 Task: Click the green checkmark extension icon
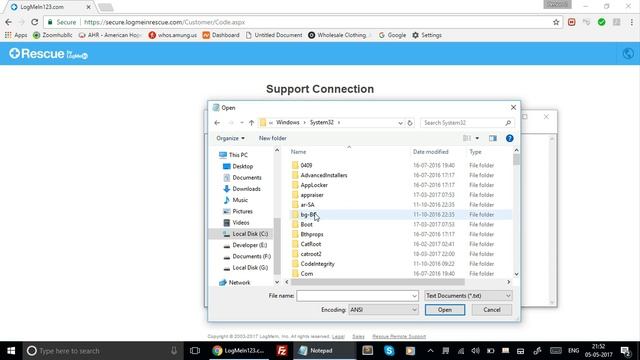pyautogui.click(x=601, y=22)
